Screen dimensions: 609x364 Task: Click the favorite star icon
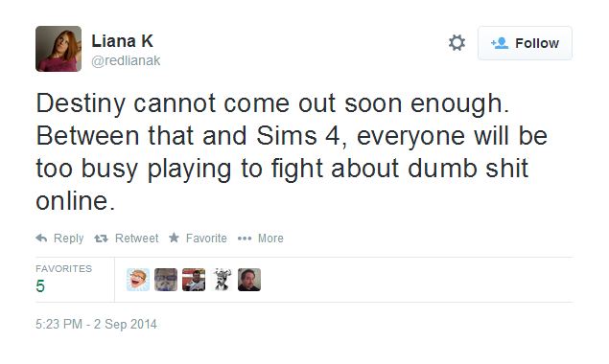(174, 238)
